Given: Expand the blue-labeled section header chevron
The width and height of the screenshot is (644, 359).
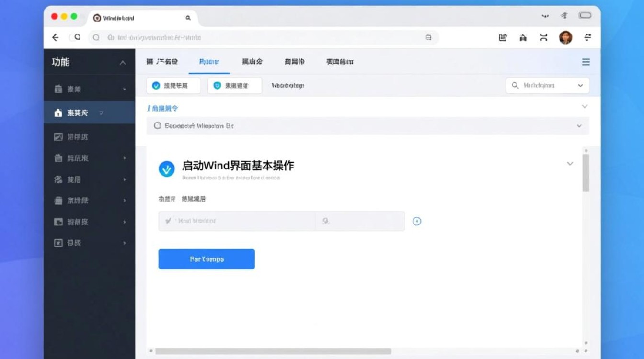Looking at the screenshot, I should pyautogui.click(x=584, y=107).
